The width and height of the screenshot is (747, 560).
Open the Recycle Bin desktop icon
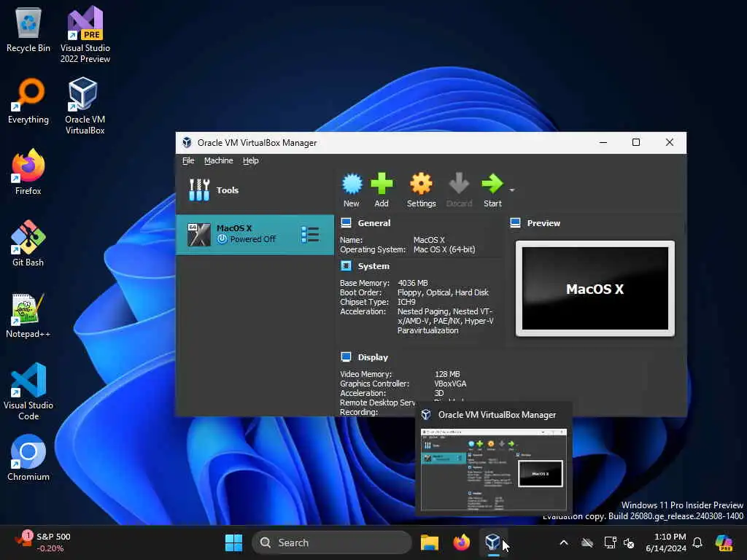(x=28, y=29)
